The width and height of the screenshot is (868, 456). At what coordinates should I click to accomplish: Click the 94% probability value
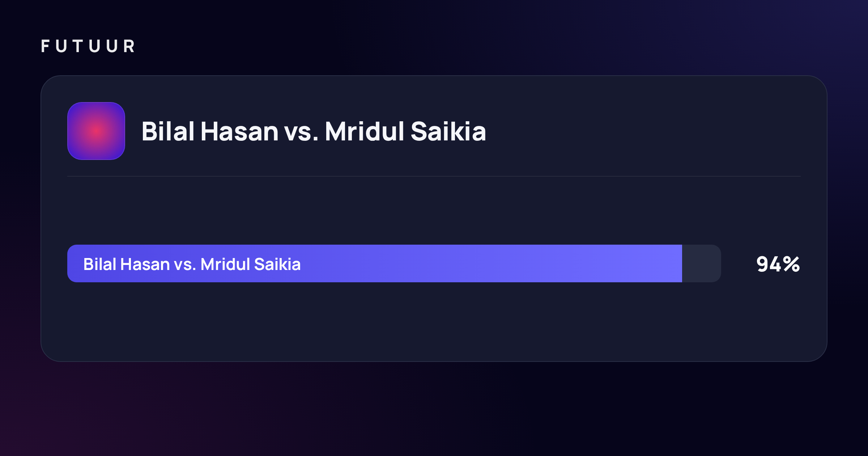tap(778, 264)
